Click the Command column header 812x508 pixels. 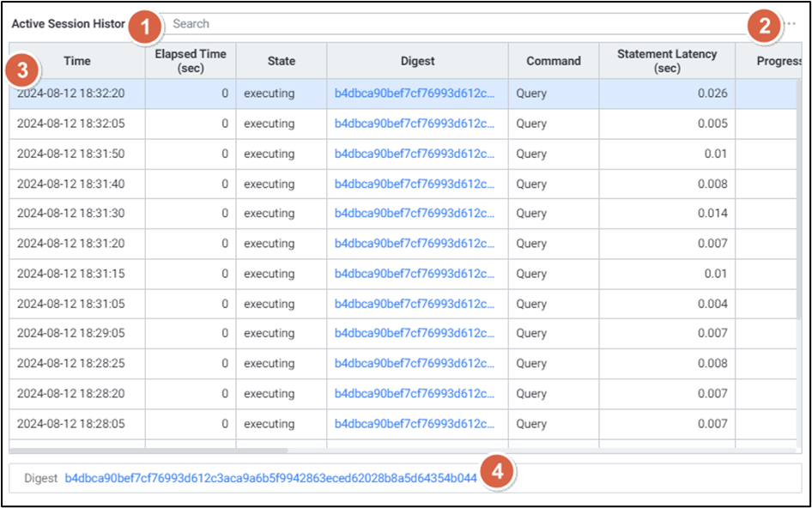pos(554,61)
